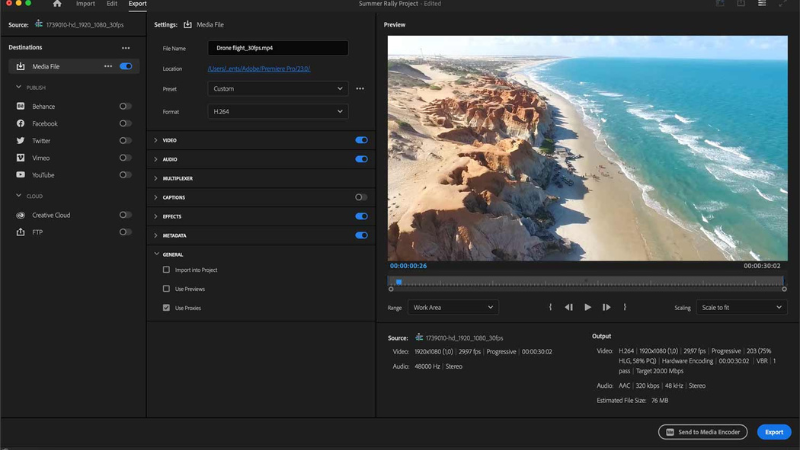Turn on YouTube publish toggle
Screen dimensions: 800x450
tap(125, 175)
